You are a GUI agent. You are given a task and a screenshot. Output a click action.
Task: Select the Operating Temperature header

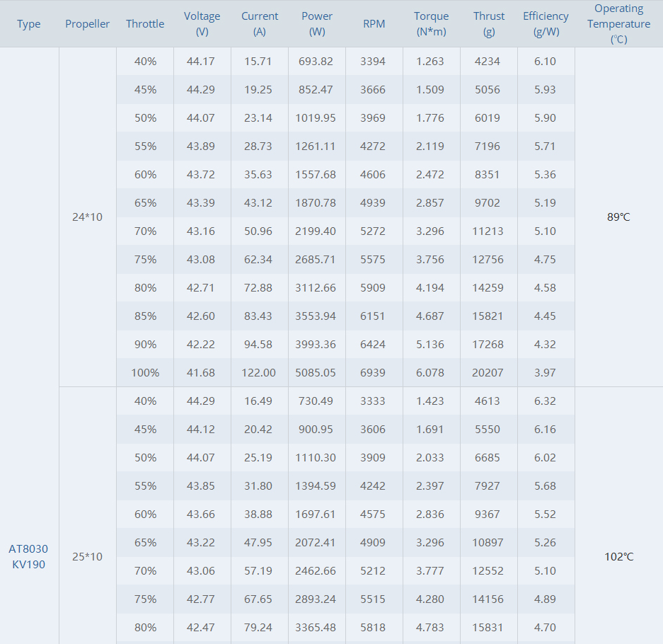tap(618, 23)
